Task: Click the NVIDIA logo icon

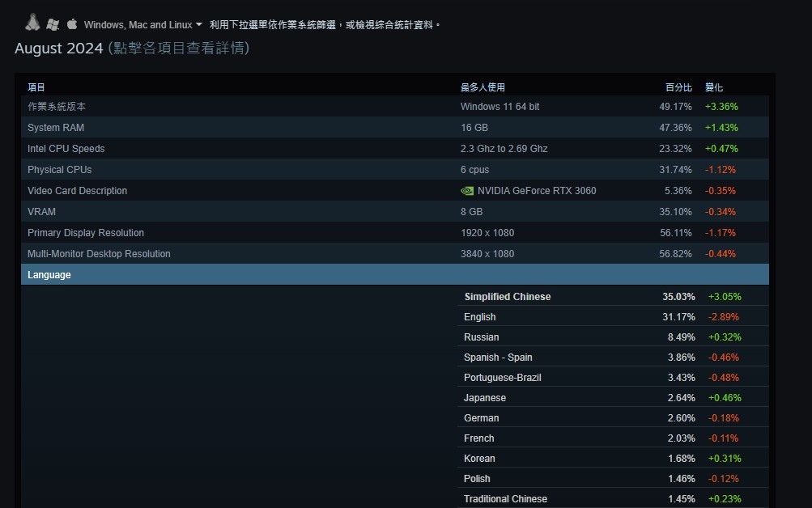Action: pos(467,191)
